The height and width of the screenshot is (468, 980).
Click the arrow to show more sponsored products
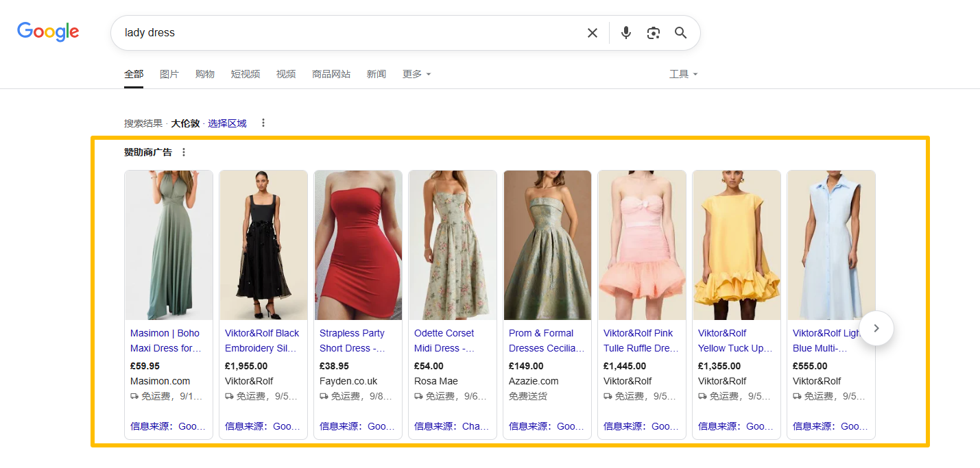click(876, 328)
